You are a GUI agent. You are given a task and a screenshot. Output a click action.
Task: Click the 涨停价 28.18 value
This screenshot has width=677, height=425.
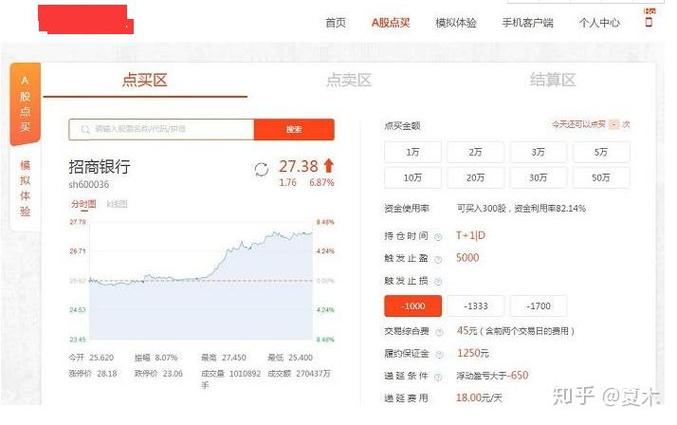[93, 374]
